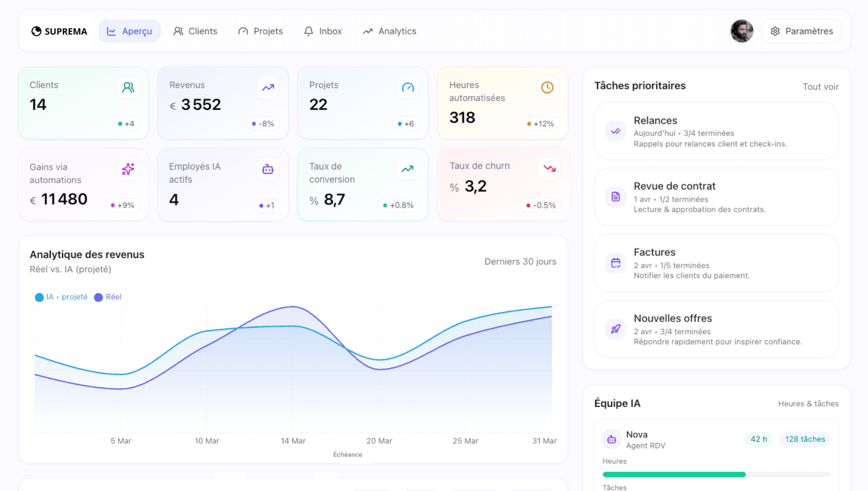Open the Analytics tab
868x491 pixels.
tap(389, 31)
